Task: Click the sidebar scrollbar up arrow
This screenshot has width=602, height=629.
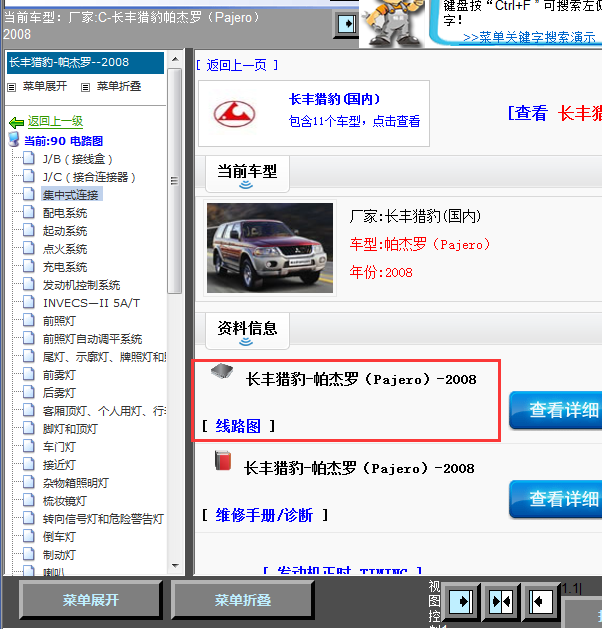Action: (x=175, y=59)
